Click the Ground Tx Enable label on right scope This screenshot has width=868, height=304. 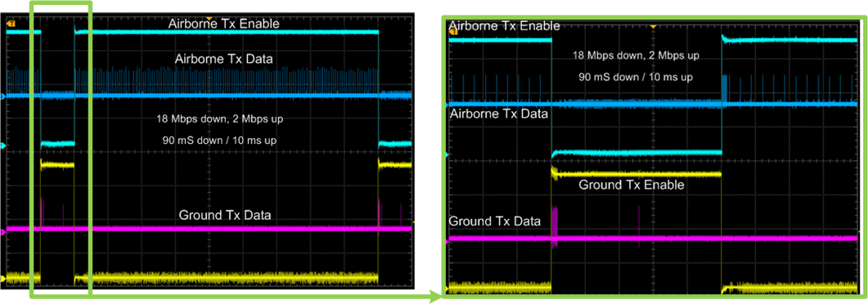pos(631,186)
